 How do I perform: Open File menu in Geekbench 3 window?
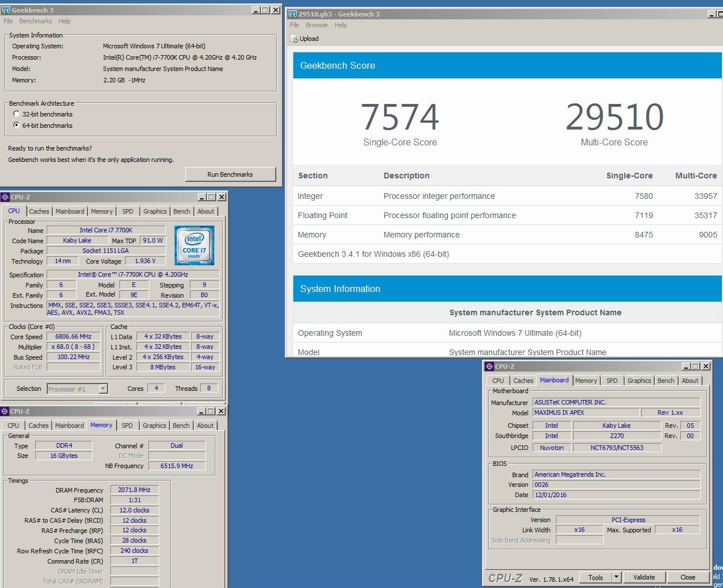pyautogui.click(x=8, y=21)
